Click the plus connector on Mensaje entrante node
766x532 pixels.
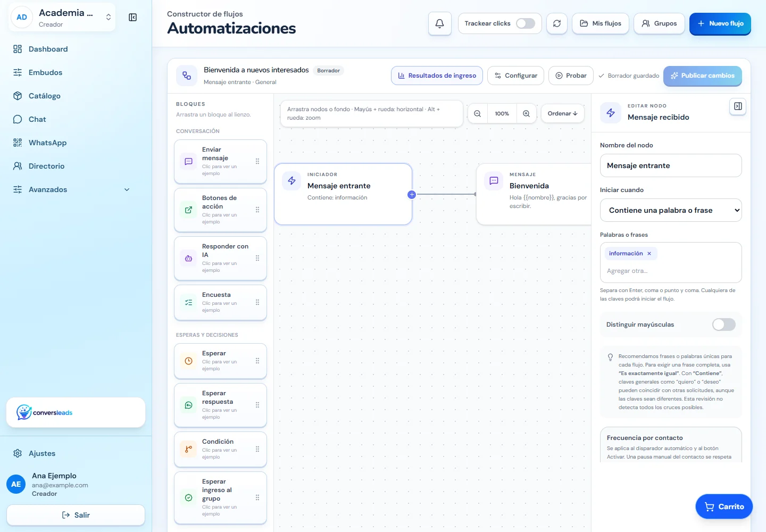pos(412,195)
